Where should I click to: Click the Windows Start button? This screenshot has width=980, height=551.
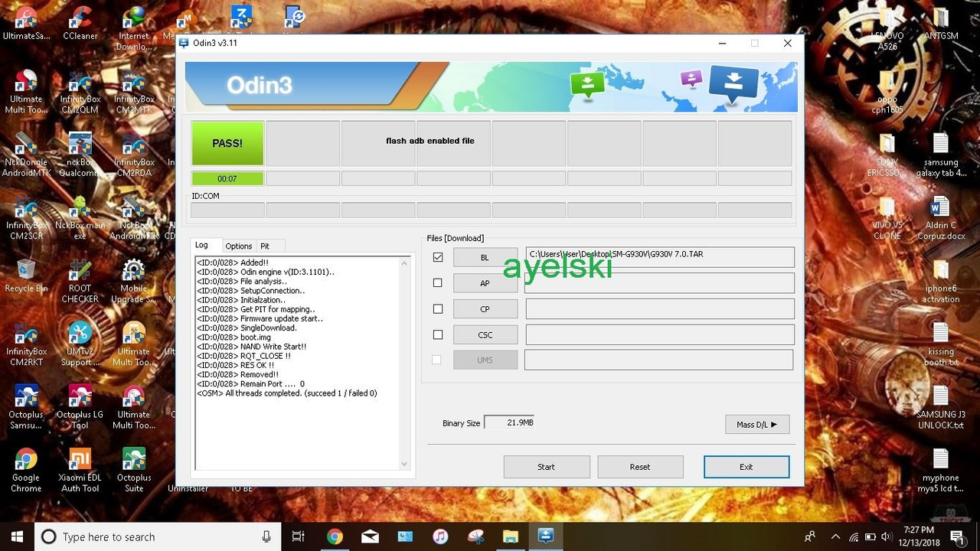point(17,536)
